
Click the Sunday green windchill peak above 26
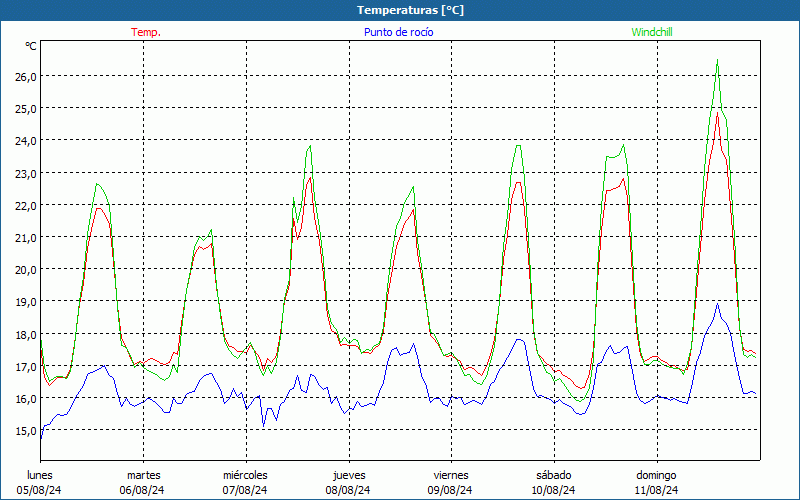[717, 60]
